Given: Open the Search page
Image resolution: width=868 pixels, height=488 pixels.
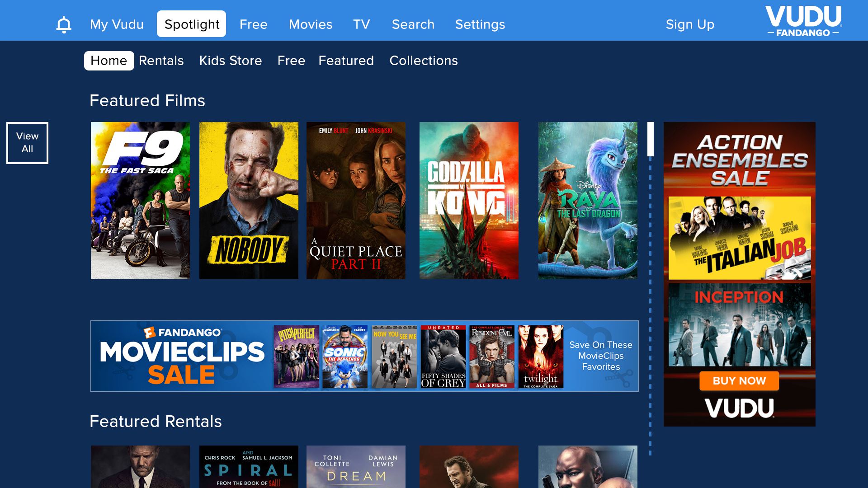Looking at the screenshot, I should pyautogui.click(x=413, y=24).
